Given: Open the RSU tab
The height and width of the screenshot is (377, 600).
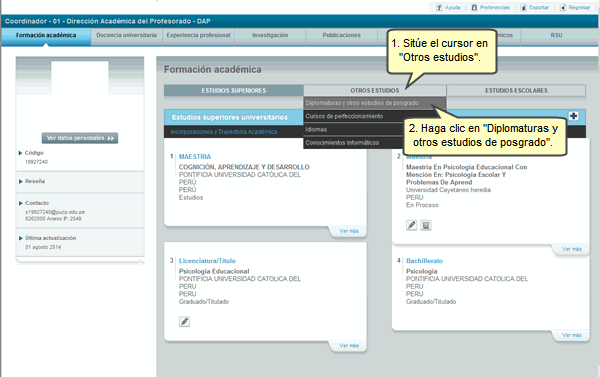Looking at the screenshot, I should [556, 35].
